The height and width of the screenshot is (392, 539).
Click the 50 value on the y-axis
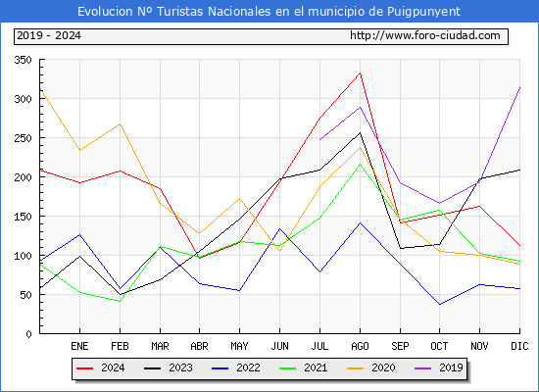(x=26, y=295)
